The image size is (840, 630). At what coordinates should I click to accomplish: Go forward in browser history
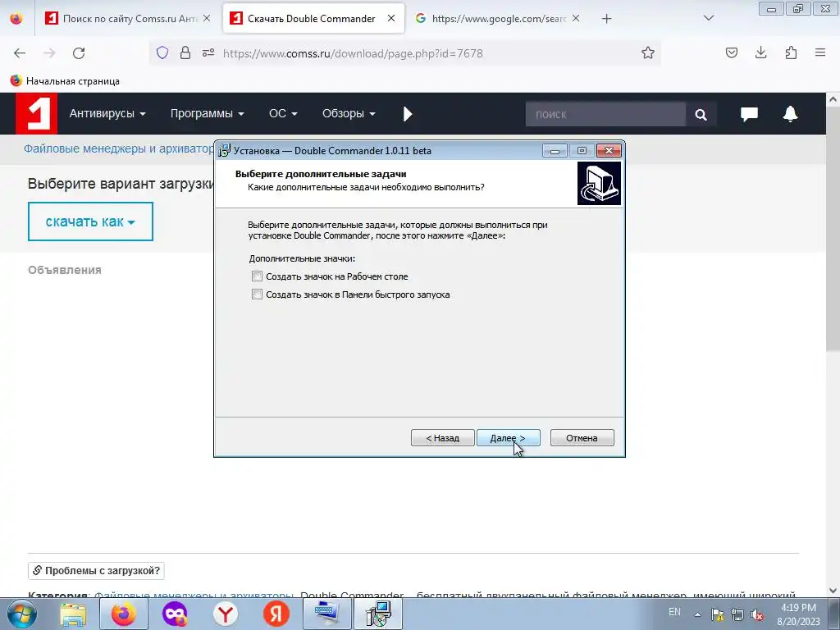pyautogui.click(x=49, y=53)
